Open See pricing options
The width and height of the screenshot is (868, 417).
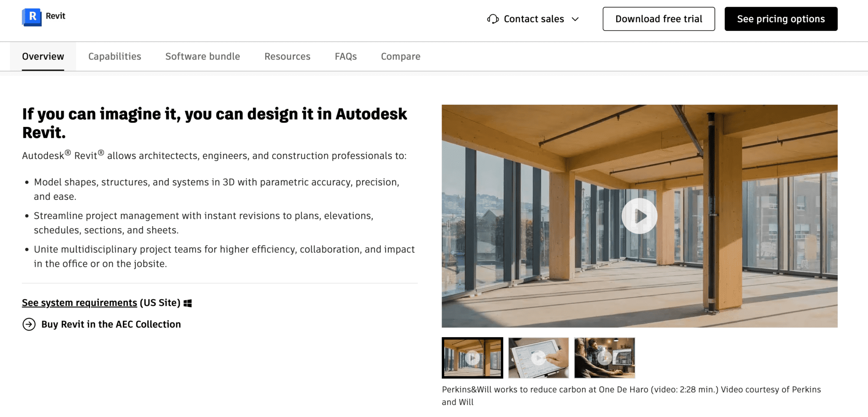[x=781, y=19]
